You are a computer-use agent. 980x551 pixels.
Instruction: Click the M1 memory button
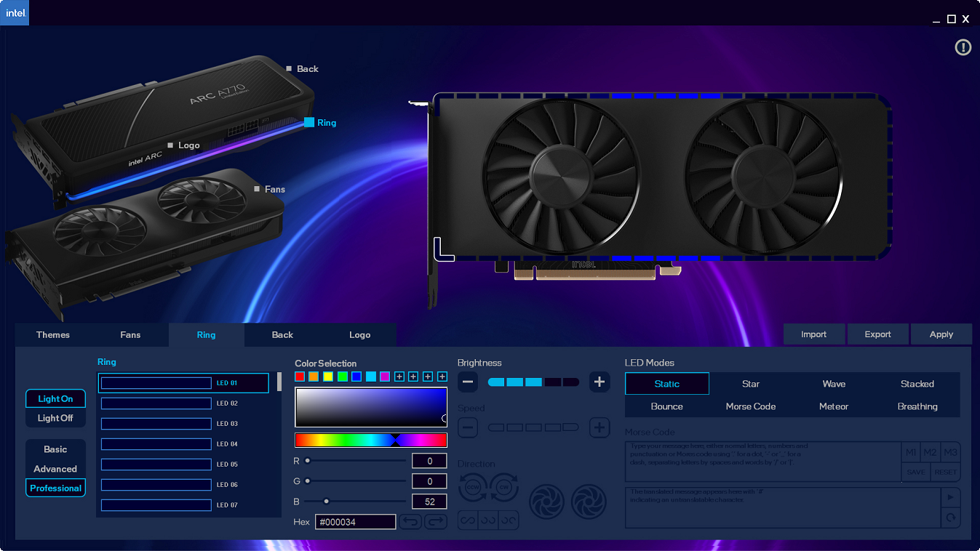[x=911, y=452]
